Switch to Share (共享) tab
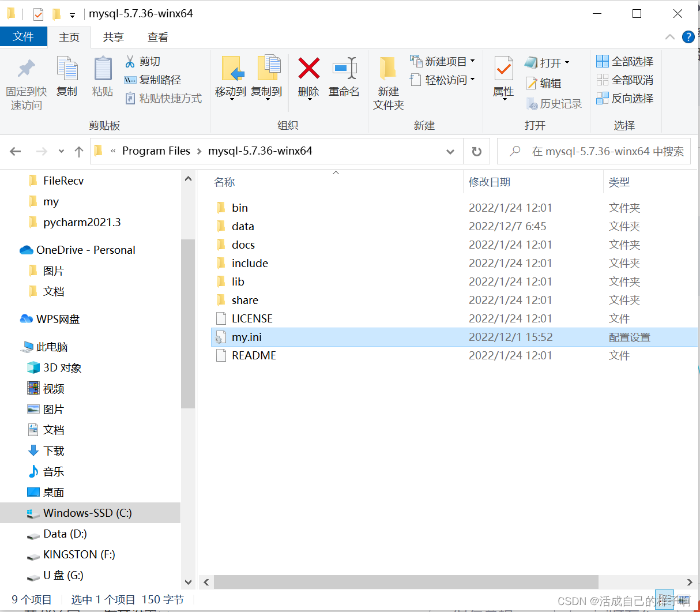This screenshot has height=612, width=700. 114,37
